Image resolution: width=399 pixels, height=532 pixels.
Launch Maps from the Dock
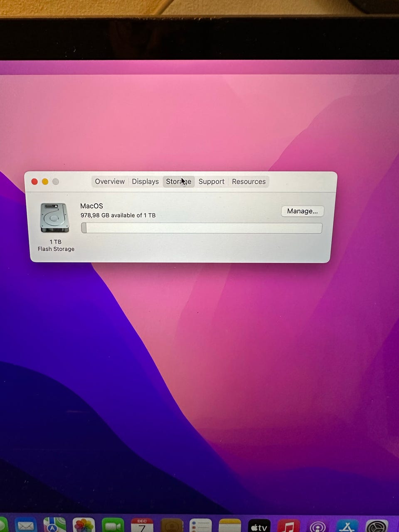coord(55,525)
